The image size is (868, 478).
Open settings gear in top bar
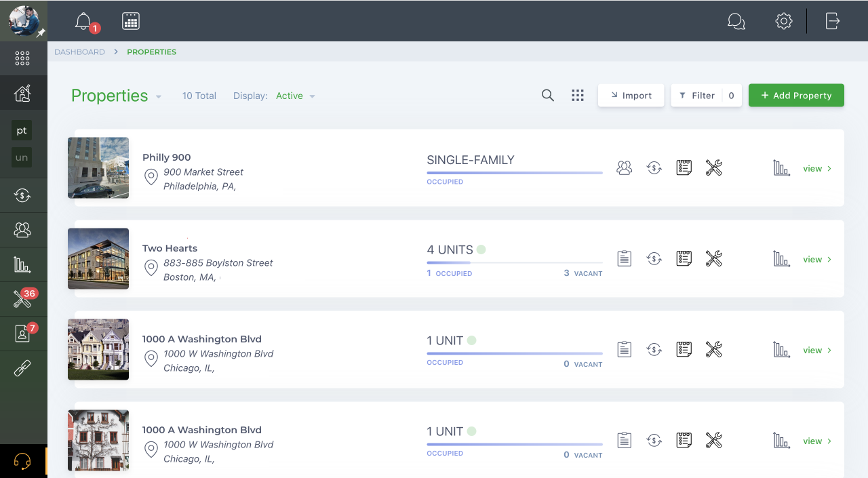pyautogui.click(x=784, y=21)
